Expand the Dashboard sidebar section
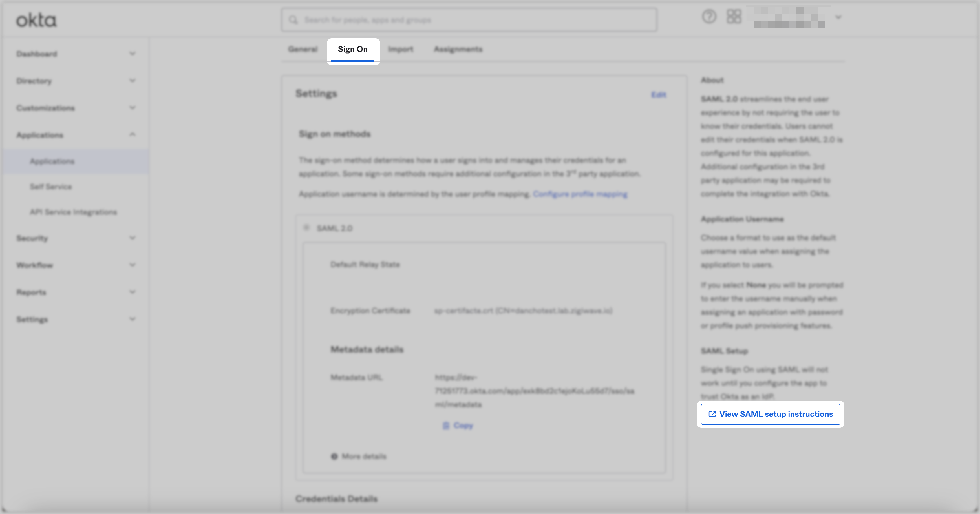980x514 pixels. [133, 54]
